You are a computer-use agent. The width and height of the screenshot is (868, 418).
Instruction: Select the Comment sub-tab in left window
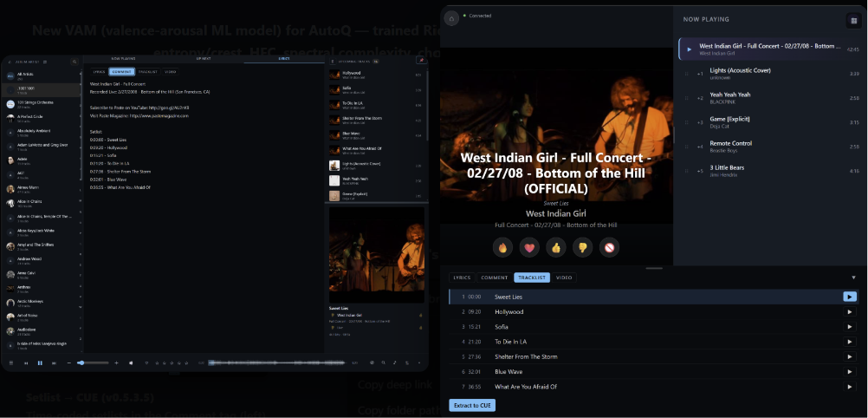tap(121, 71)
